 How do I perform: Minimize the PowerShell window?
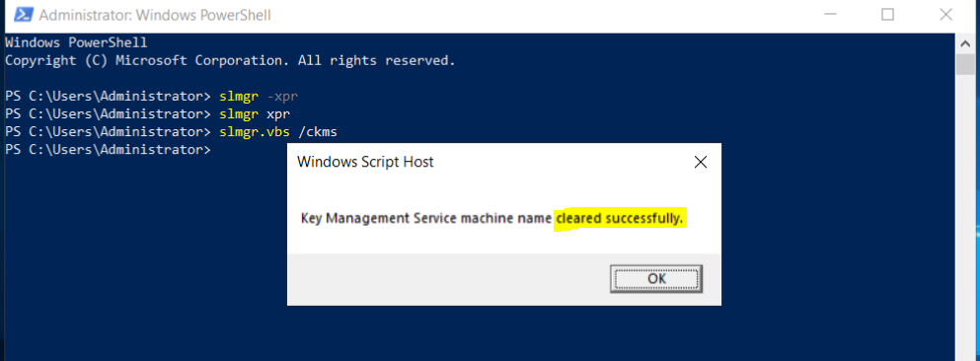pyautogui.click(x=829, y=15)
